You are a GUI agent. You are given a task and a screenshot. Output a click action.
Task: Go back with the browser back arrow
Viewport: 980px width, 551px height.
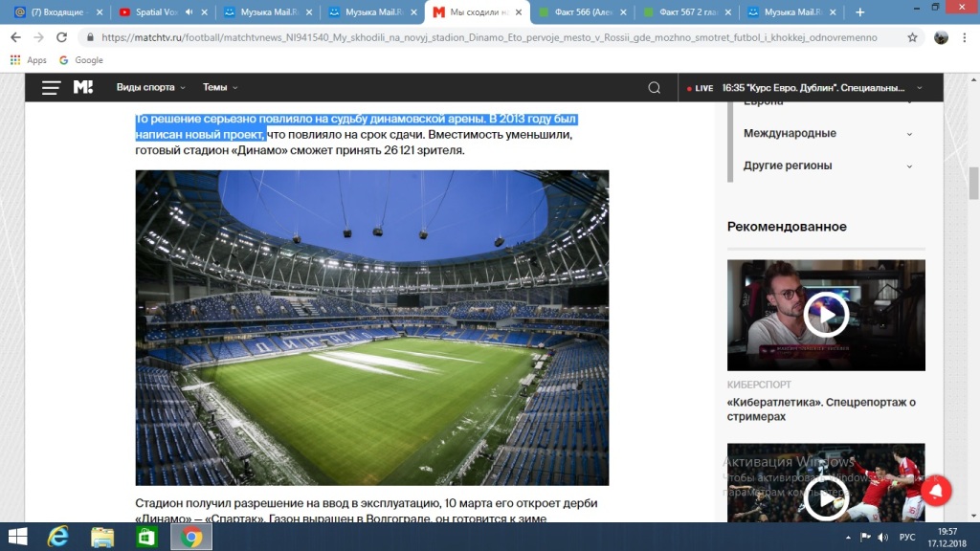(15, 37)
